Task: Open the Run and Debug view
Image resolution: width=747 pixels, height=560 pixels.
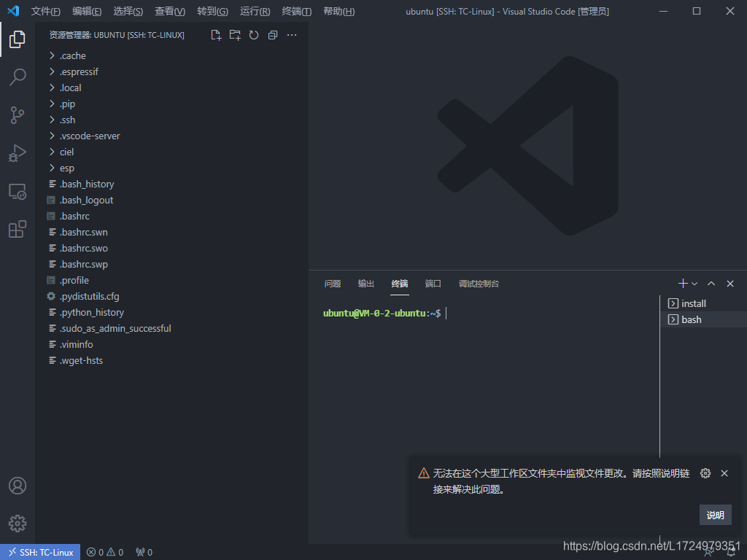Action: (x=18, y=153)
